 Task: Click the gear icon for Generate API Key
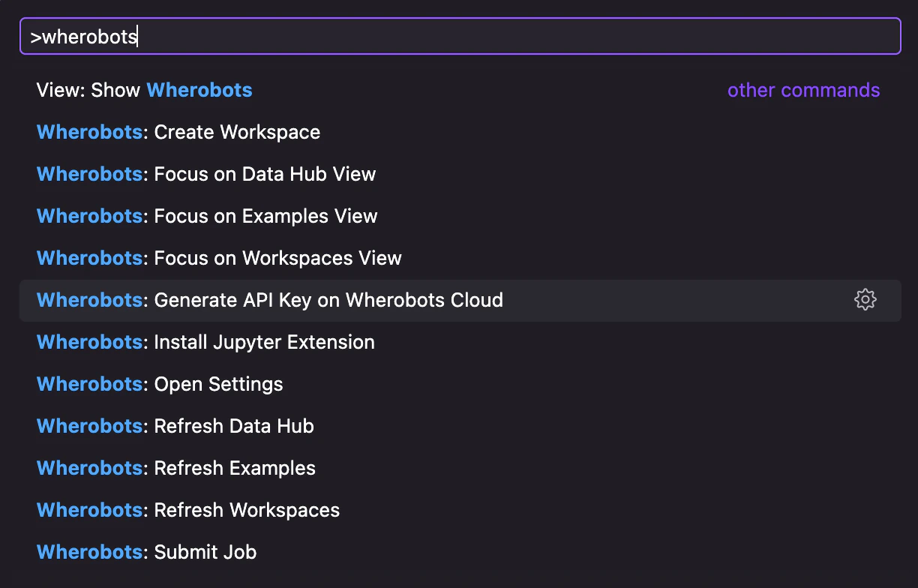pyautogui.click(x=865, y=300)
